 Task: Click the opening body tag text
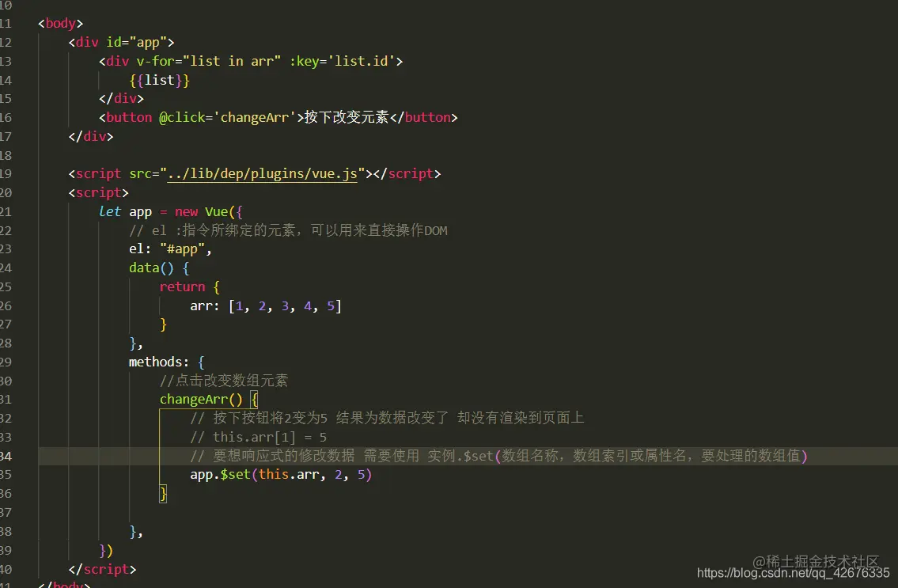click(x=61, y=24)
